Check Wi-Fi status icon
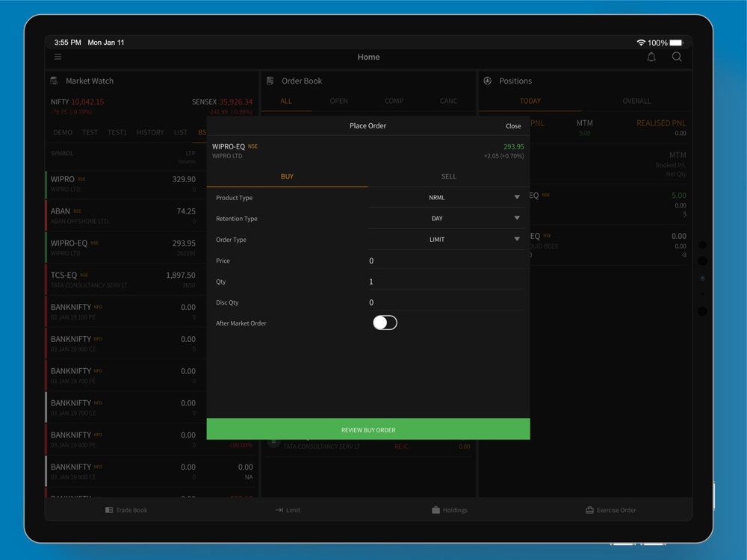The image size is (747, 560). 641,43
